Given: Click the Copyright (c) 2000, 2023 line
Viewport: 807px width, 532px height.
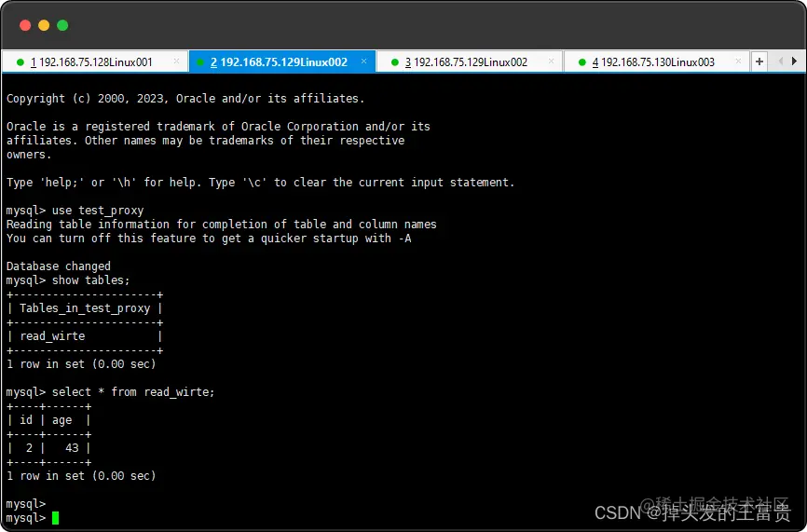Looking at the screenshot, I should coord(185,98).
